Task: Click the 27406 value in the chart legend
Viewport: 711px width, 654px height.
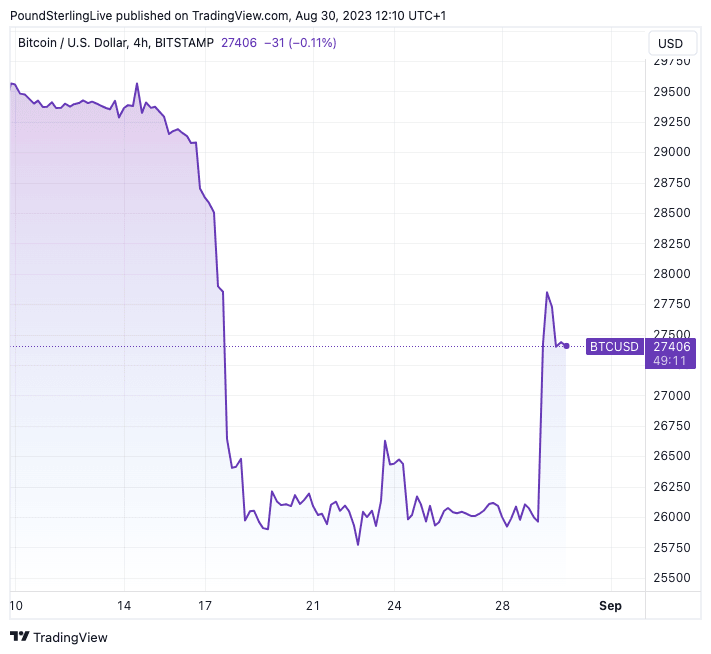Action: (240, 43)
